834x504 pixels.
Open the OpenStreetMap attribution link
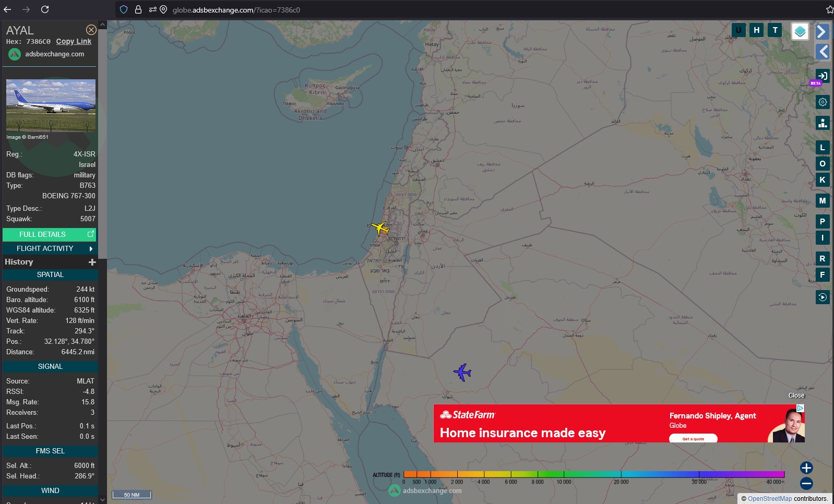click(x=770, y=499)
